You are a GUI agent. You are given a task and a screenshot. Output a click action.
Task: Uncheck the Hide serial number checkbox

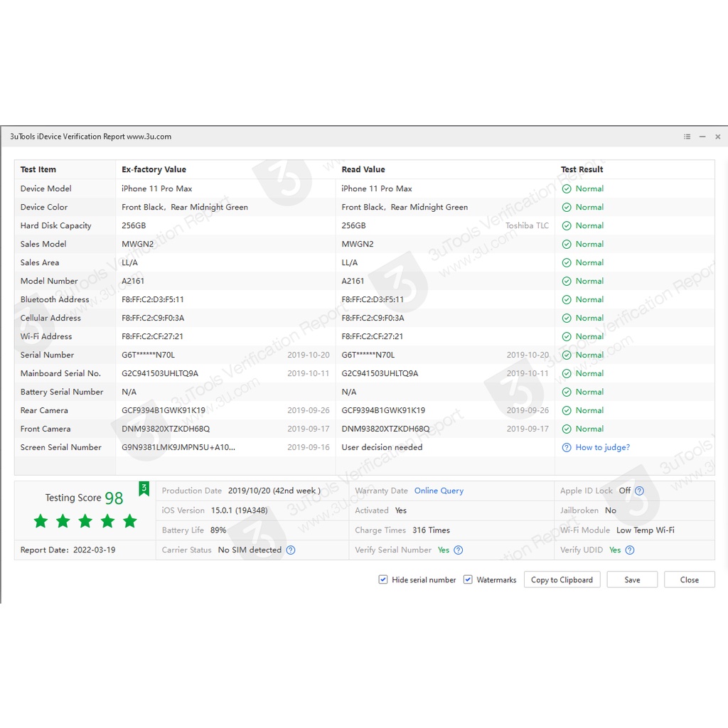pos(383,580)
